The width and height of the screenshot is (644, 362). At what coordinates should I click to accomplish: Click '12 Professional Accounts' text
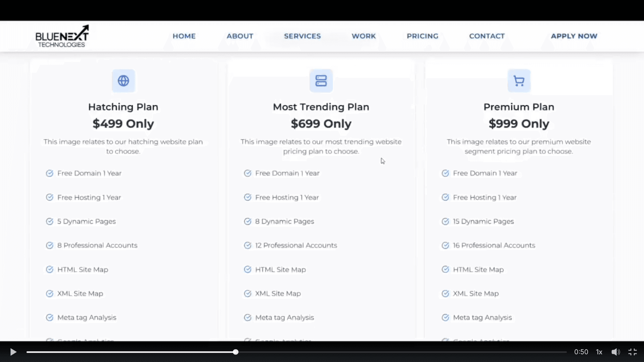pos(296,245)
